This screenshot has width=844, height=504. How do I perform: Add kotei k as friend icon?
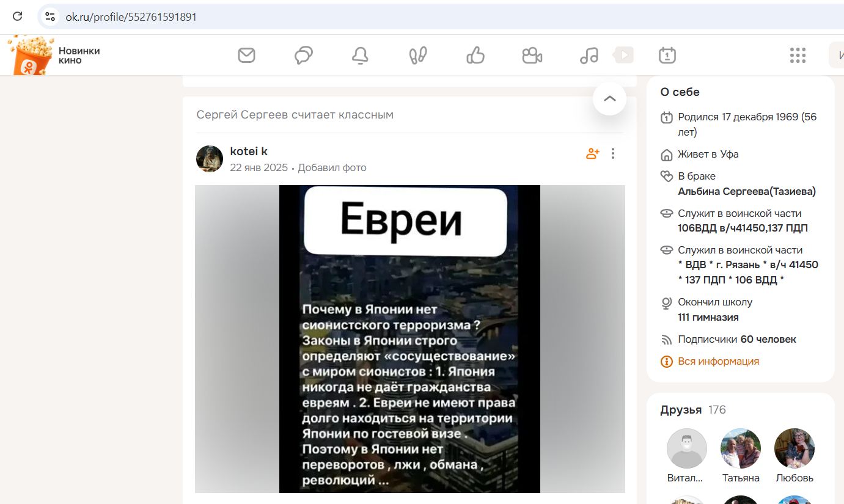pos(592,153)
